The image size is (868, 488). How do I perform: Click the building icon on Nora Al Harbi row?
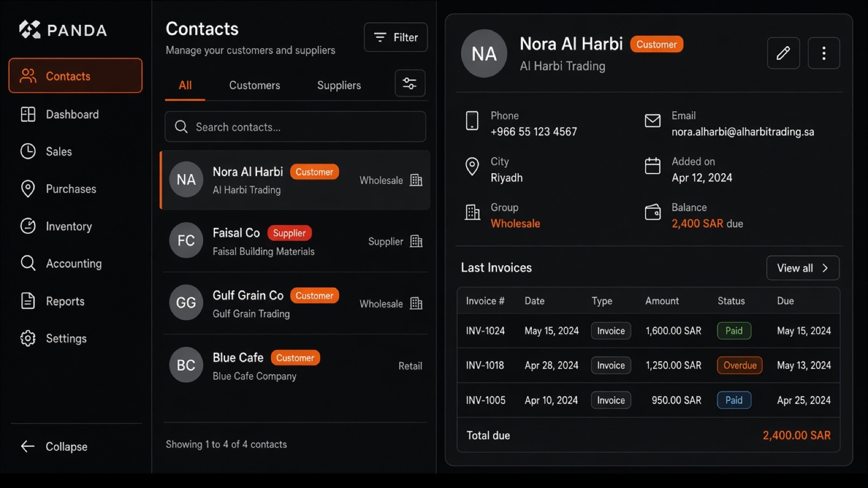416,180
